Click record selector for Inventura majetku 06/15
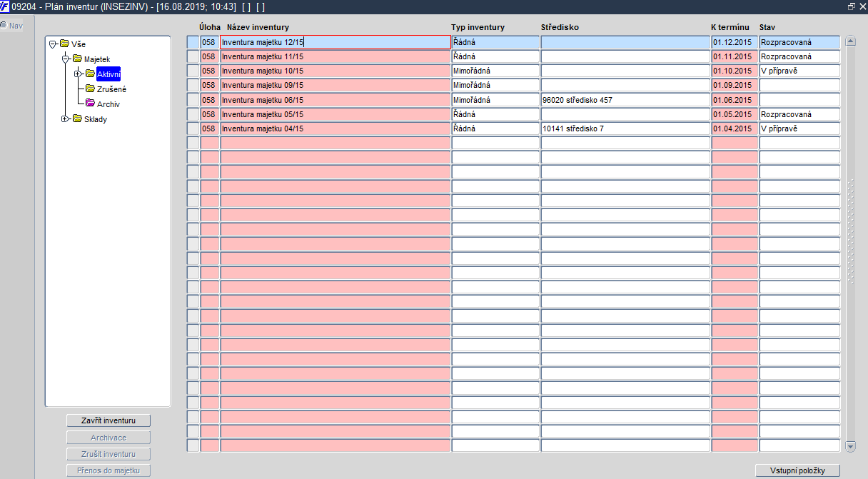Image resolution: width=868 pixels, height=479 pixels. (193, 99)
